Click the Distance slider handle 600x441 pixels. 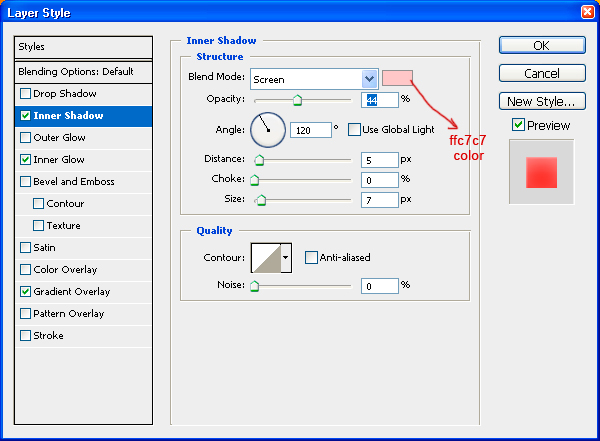[259, 160]
